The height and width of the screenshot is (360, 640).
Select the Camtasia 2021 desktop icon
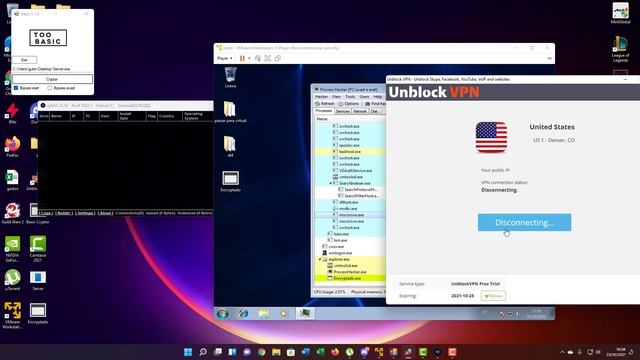[38, 249]
